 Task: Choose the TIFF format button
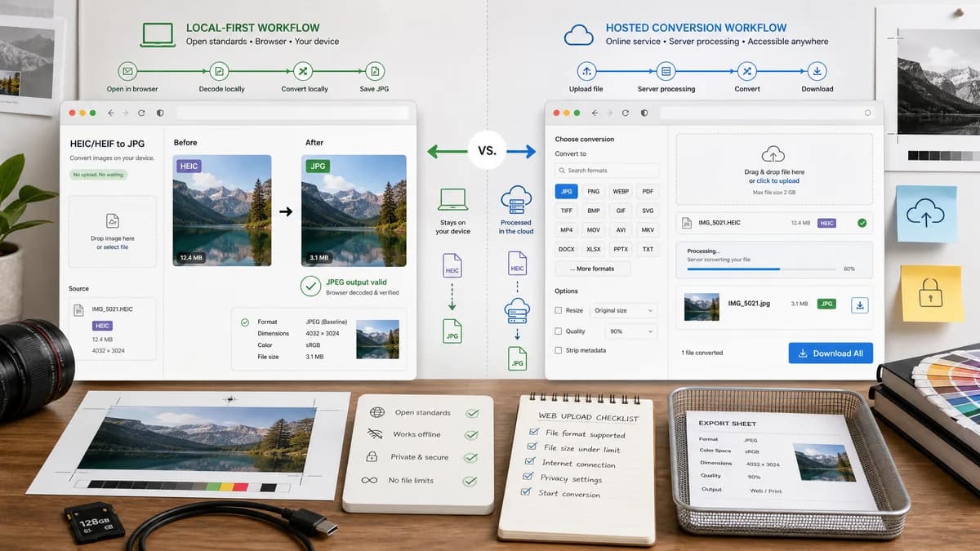pos(566,211)
